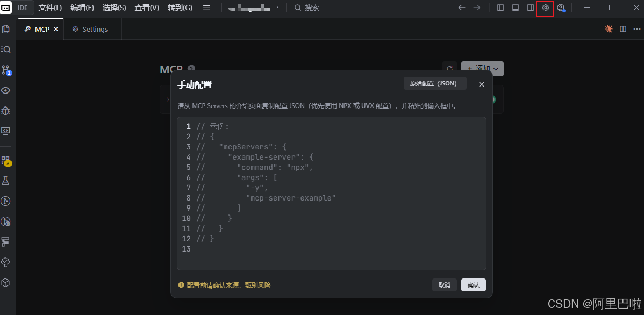The width and height of the screenshot is (644, 315).
Task: Click the app logo at top-left corner
Action: coord(6,8)
